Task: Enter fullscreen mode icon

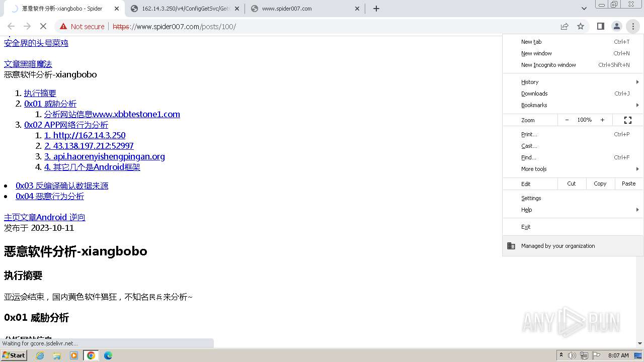Action: click(628, 120)
